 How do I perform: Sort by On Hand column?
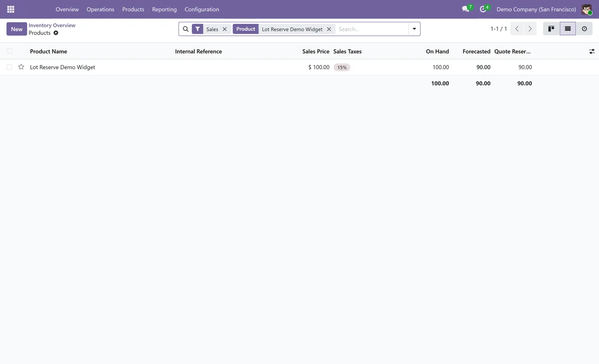click(x=437, y=51)
